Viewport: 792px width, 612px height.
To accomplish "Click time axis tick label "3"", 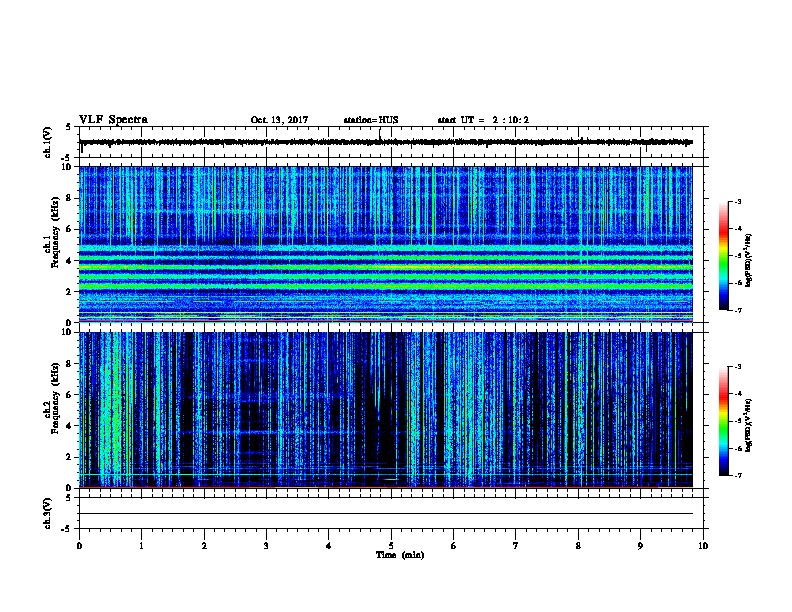I will coord(266,545).
